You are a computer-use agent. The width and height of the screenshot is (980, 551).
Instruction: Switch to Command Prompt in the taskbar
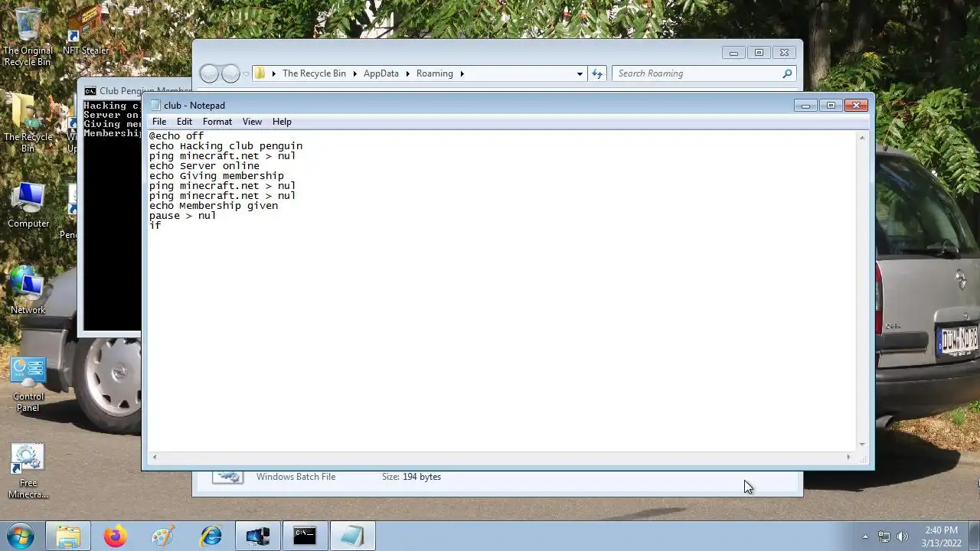(x=305, y=536)
